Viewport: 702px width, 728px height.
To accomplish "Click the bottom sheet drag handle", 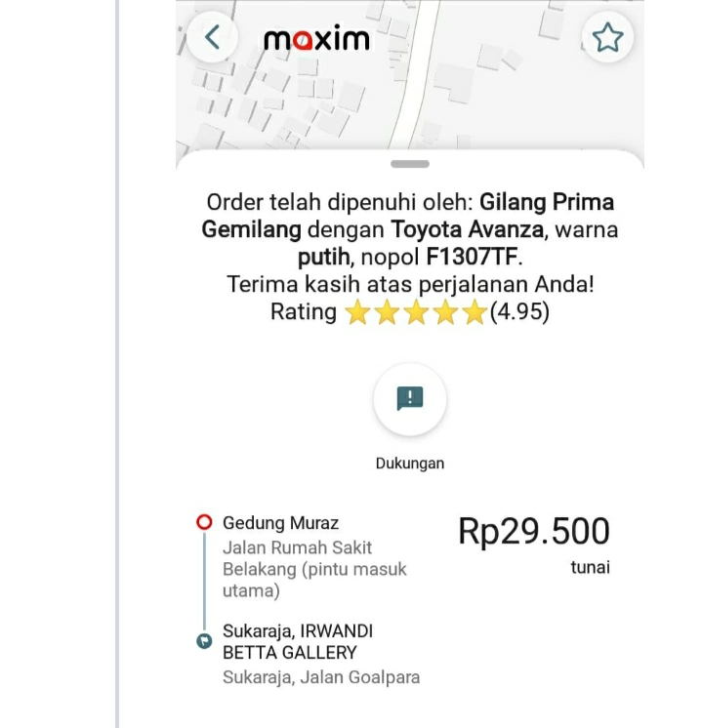I will [410, 164].
